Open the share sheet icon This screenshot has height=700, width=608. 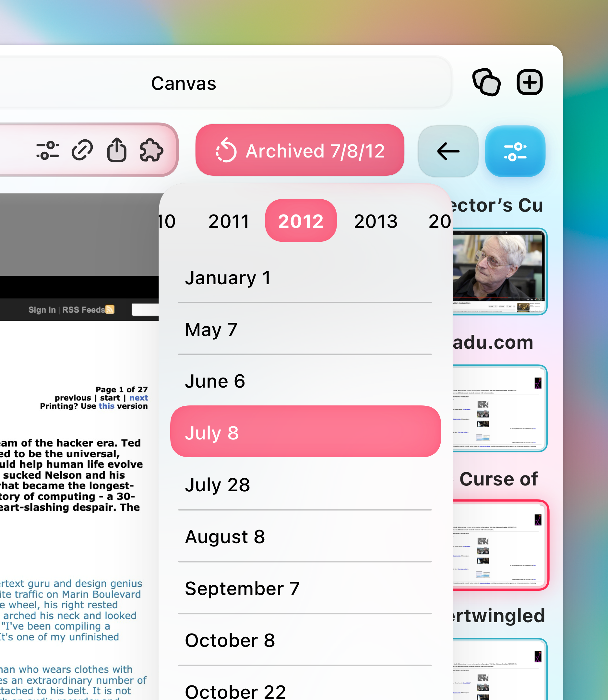click(x=117, y=150)
